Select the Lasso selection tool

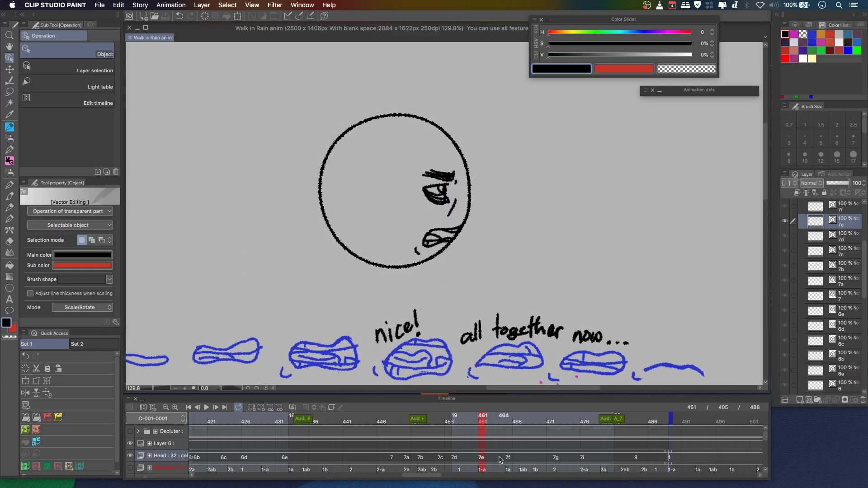tap(9, 92)
